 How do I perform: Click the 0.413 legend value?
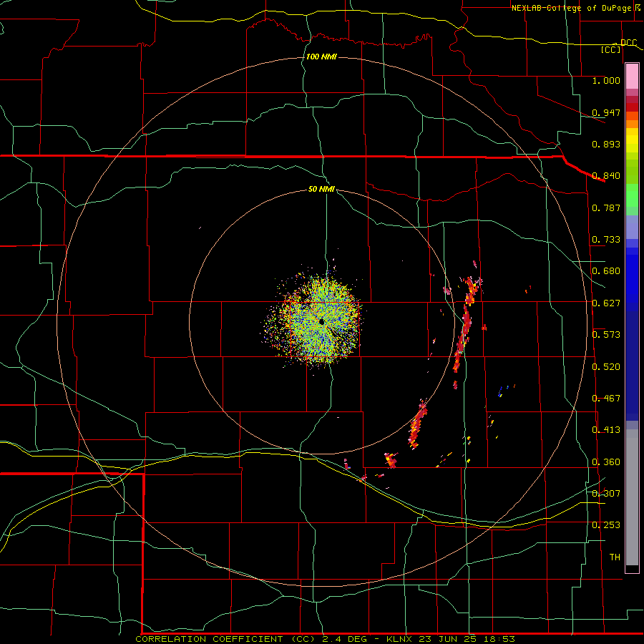[606, 429]
